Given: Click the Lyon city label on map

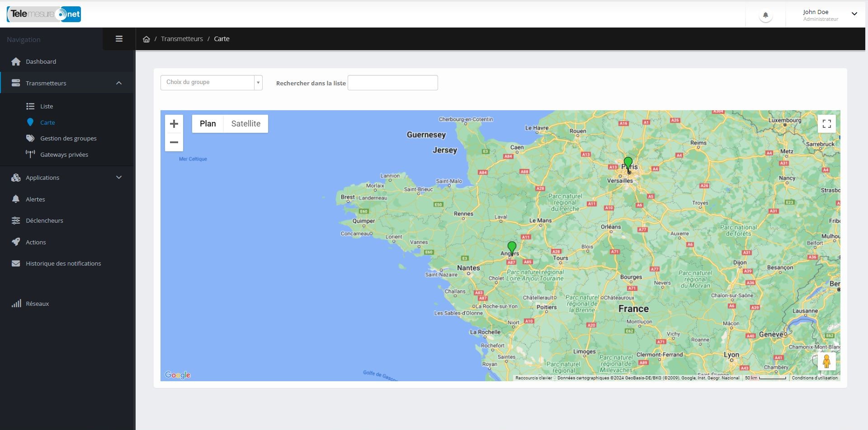Looking at the screenshot, I should pos(731,355).
